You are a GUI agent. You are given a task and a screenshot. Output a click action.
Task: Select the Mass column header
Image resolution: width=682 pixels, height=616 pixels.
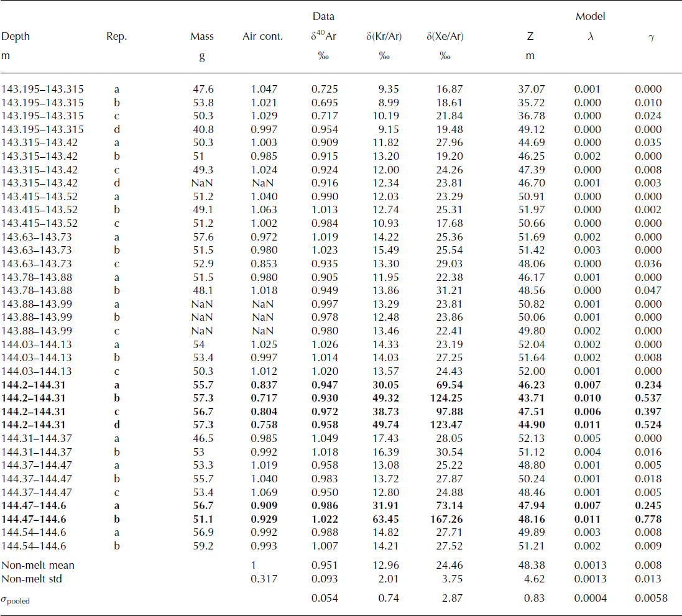[x=201, y=37]
